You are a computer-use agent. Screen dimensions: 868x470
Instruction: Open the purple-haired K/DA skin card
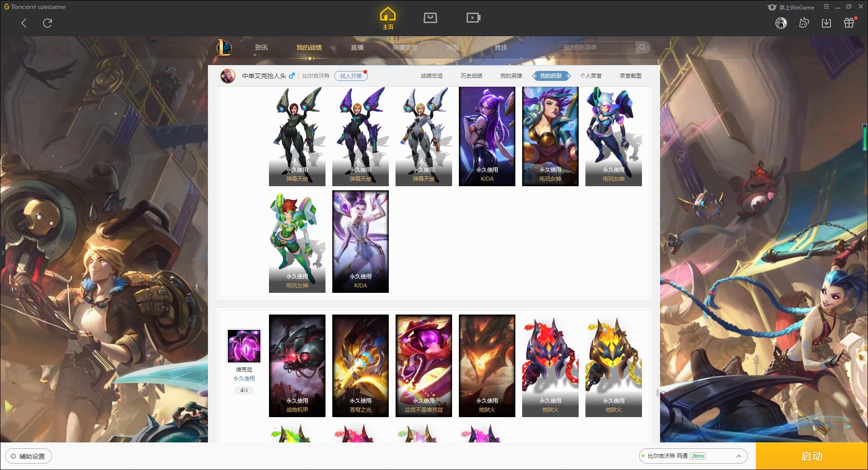pos(487,136)
